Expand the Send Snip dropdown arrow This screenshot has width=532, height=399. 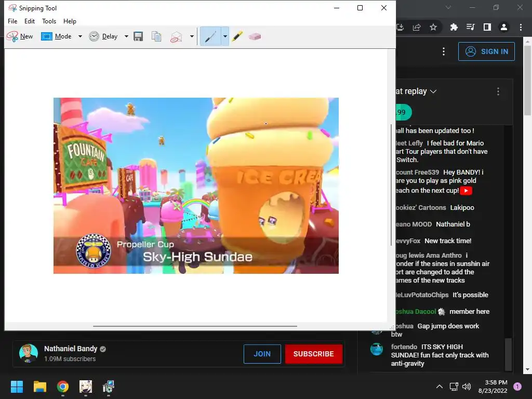(192, 36)
